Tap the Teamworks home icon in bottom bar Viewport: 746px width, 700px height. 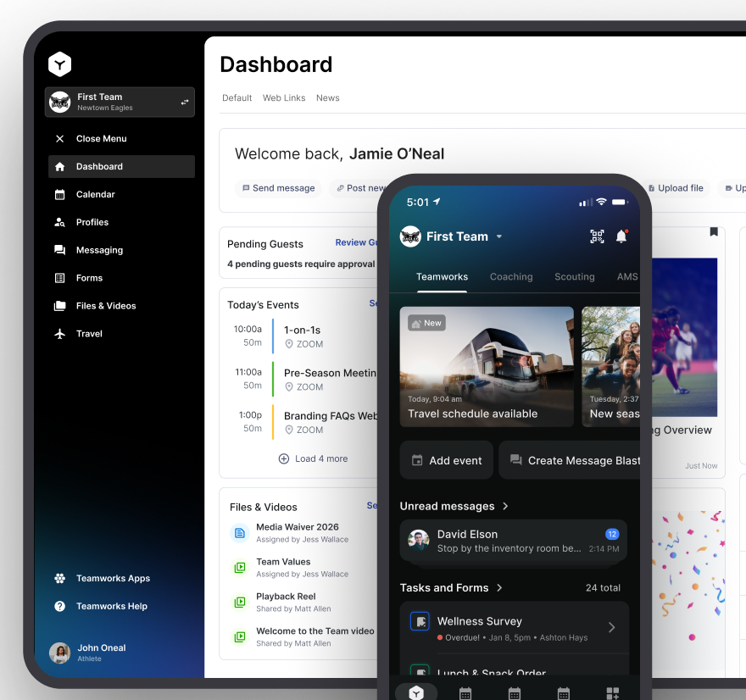[x=415, y=692]
